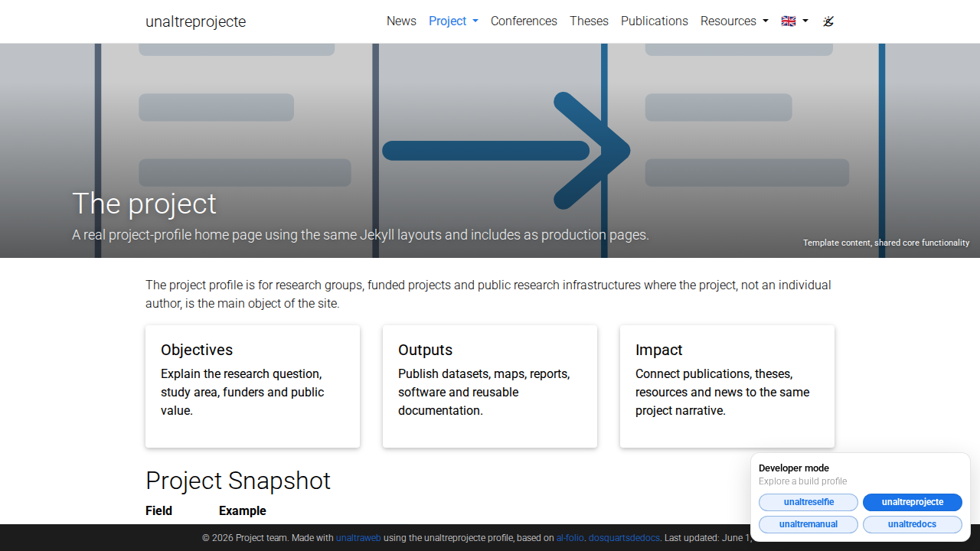Open the Theses nav item

tap(589, 21)
